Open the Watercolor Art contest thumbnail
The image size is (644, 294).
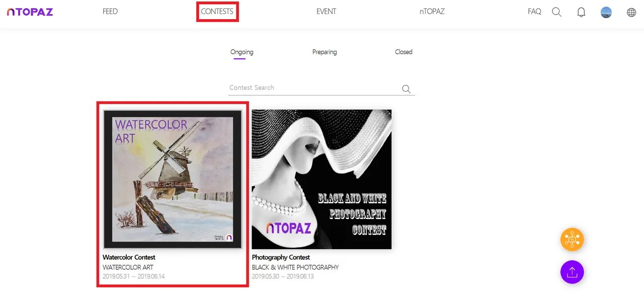[x=173, y=179]
